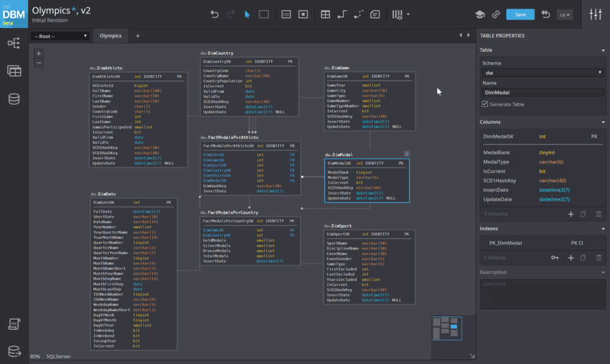This screenshot has height=364, width=610.
Task: Toggle the fit-to-screen view button
Action: pos(303,14)
